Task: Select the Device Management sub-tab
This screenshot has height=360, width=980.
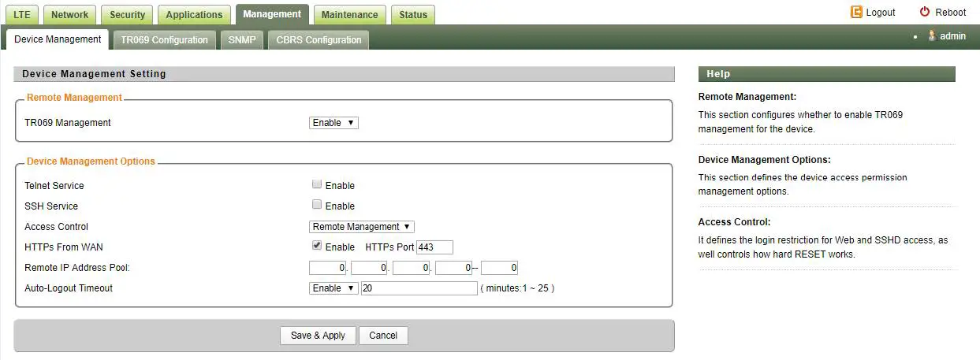Action: click(58, 39)
